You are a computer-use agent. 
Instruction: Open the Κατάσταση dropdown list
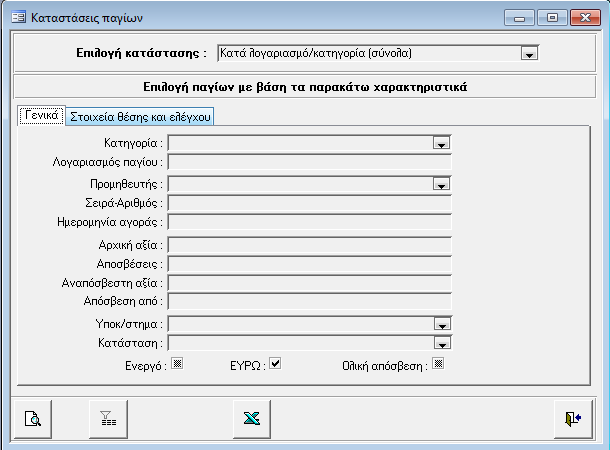coord(440,343)
